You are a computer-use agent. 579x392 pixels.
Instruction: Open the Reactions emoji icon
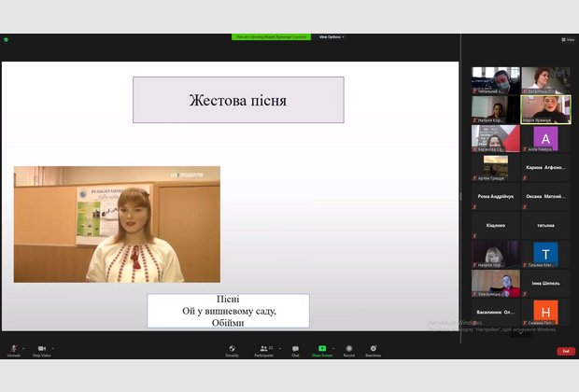373,348
